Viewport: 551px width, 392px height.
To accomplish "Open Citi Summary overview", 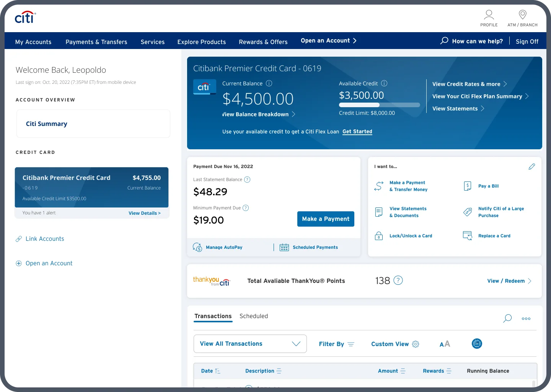I will pyautogui.click(x=93, y=124).
